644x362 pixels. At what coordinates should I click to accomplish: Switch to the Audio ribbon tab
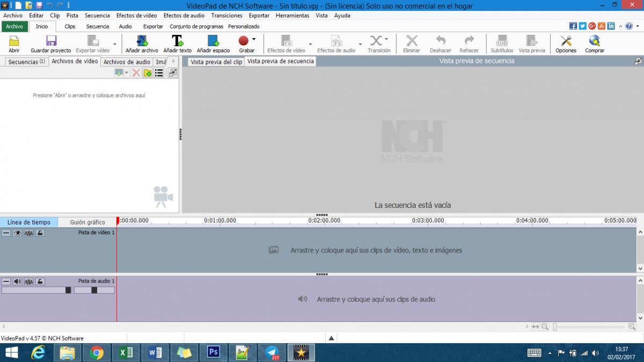[125, 26]
